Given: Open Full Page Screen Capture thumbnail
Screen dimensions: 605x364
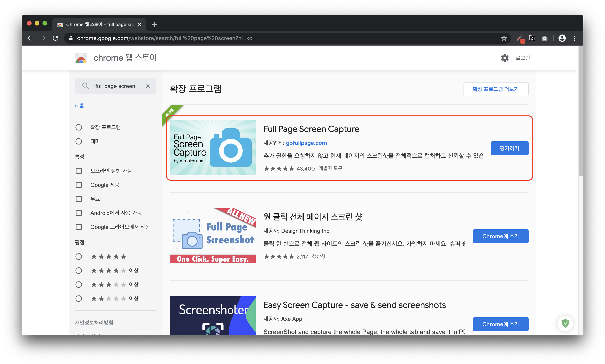Looking at the screenshot, I should tap(213, 147).
